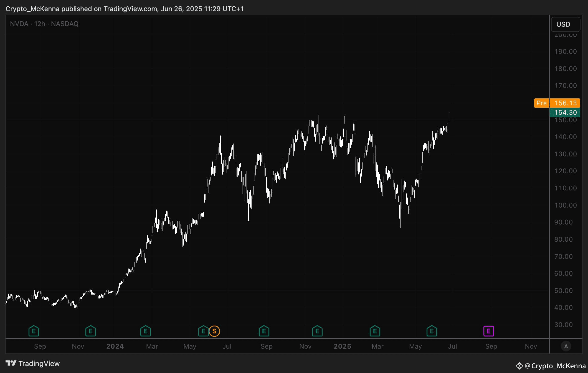
Task: Select the 70.00 price axis label
Action: point(564,257)
